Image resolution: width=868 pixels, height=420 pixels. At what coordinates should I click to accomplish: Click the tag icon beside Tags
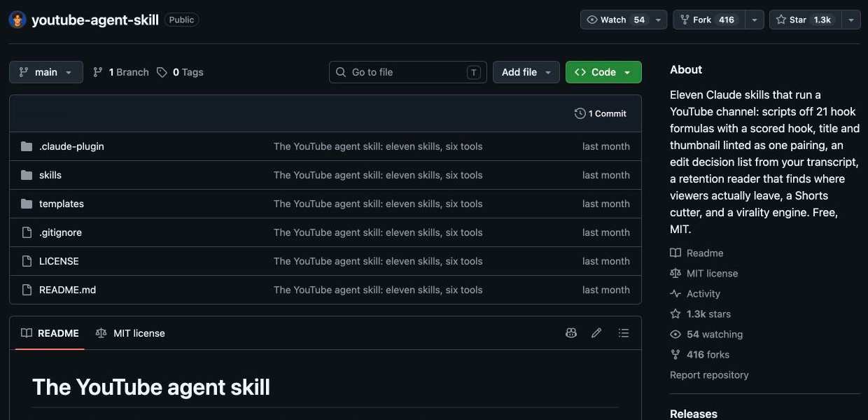pyautogui.click(x=162, y=72)
